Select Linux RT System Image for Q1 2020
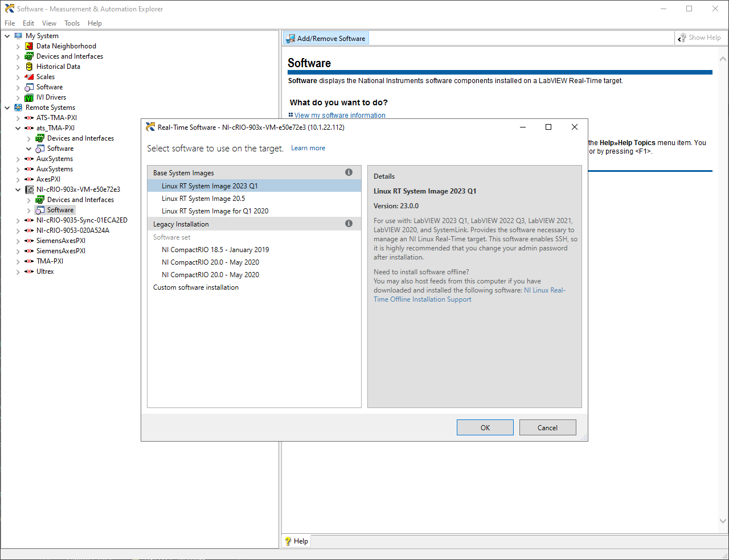This screenshot has height=560, width=729. click(254, 211)
